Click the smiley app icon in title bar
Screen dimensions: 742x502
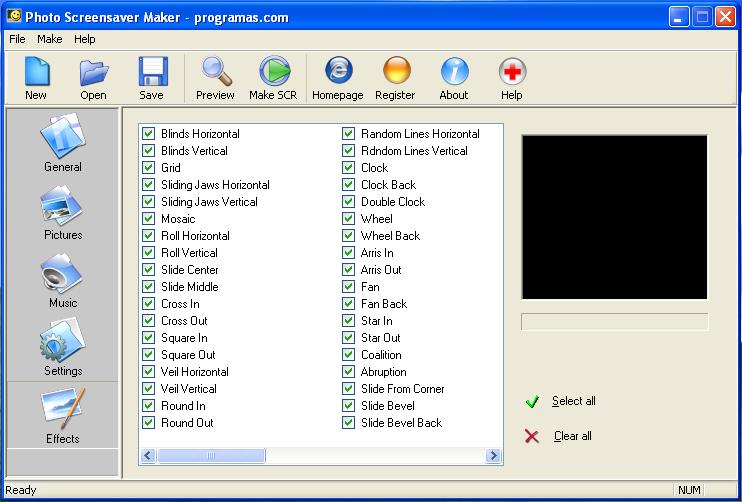pyautogui.click(x=14, y=17)
